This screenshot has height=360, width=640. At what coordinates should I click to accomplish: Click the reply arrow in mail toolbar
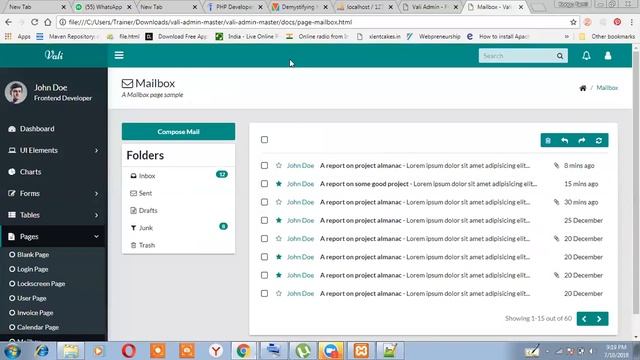pos(564,140)
